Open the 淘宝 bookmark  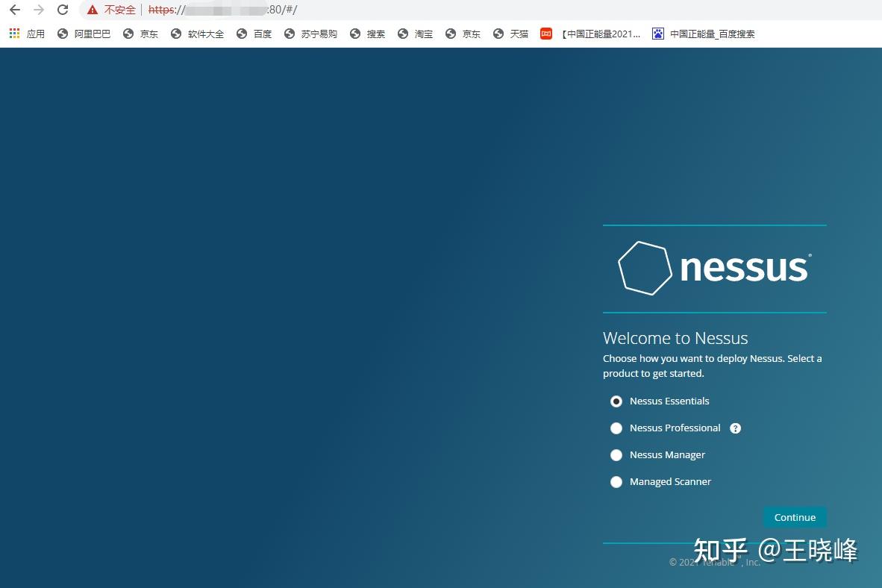415,34
